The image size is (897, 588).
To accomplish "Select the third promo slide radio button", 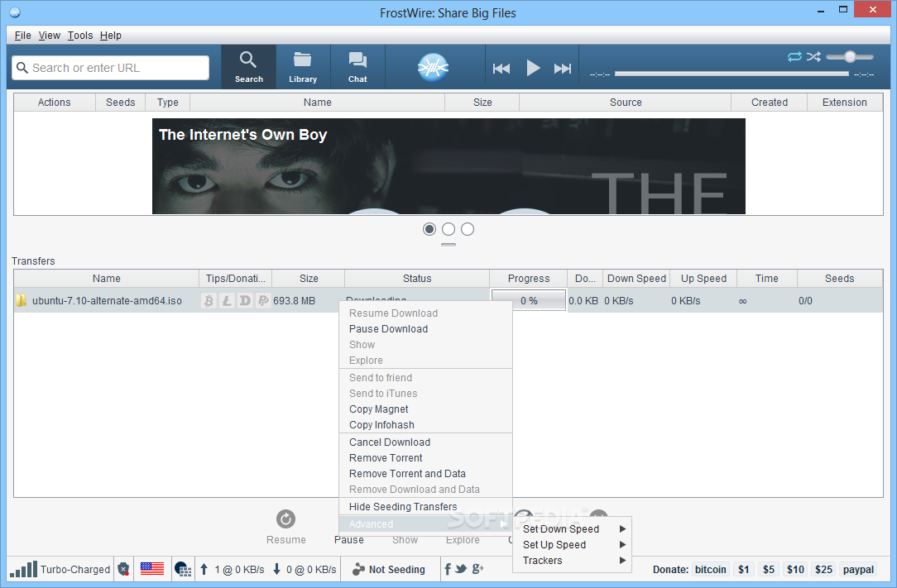I will pyautogui.click(x=468, y=229).
